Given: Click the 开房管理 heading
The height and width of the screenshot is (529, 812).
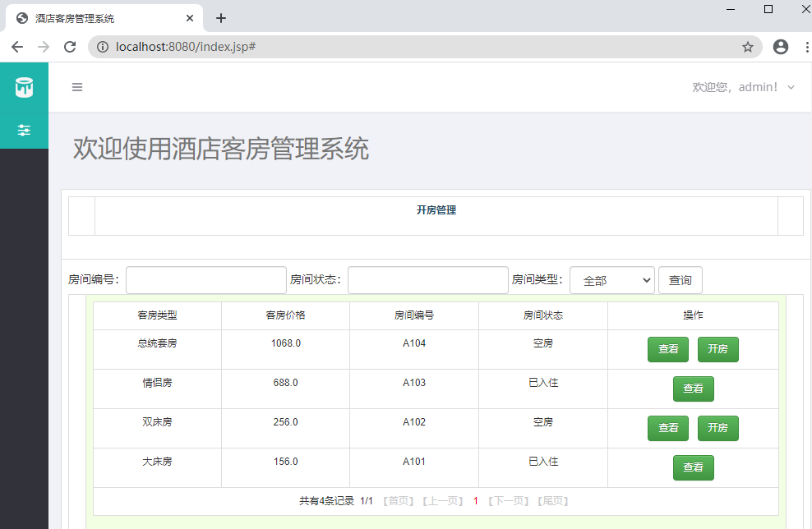Looking at the screenshot, I should [436, 210].
